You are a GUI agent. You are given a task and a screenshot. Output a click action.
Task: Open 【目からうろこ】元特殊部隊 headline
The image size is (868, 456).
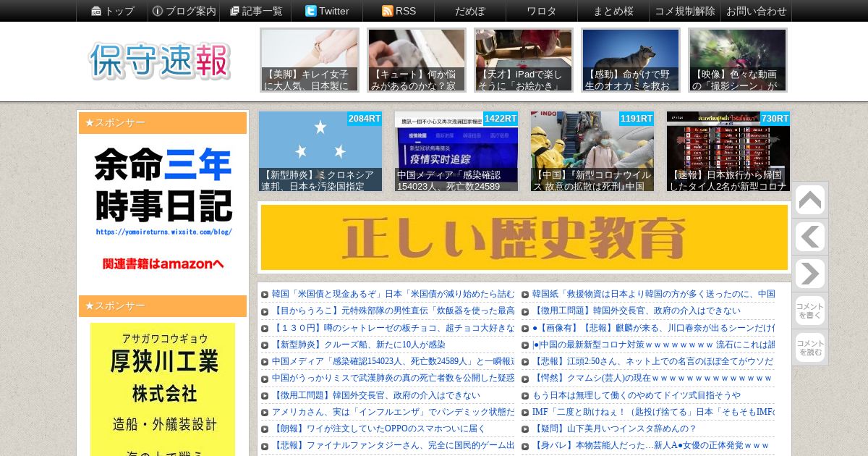(393, 311)
